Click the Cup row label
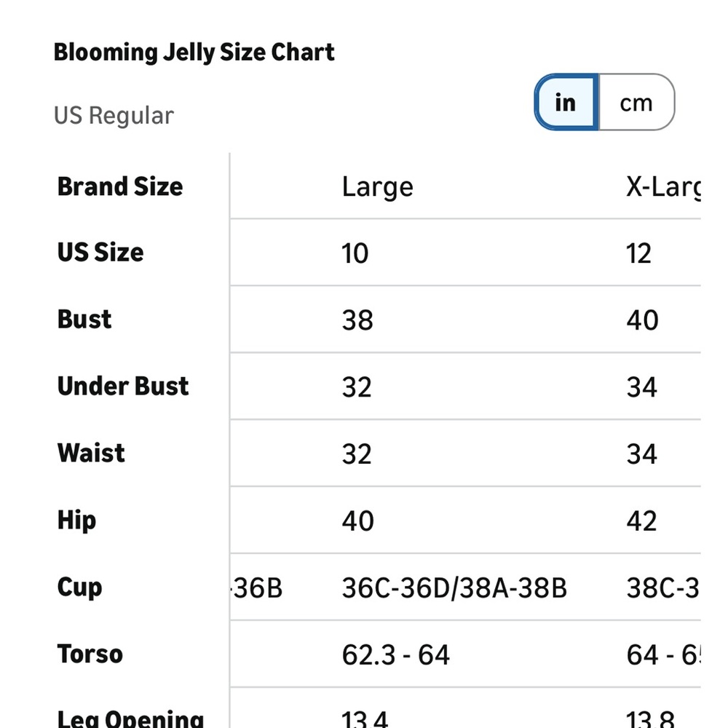Screen dimensions: 728x728 tap(79, 587)
